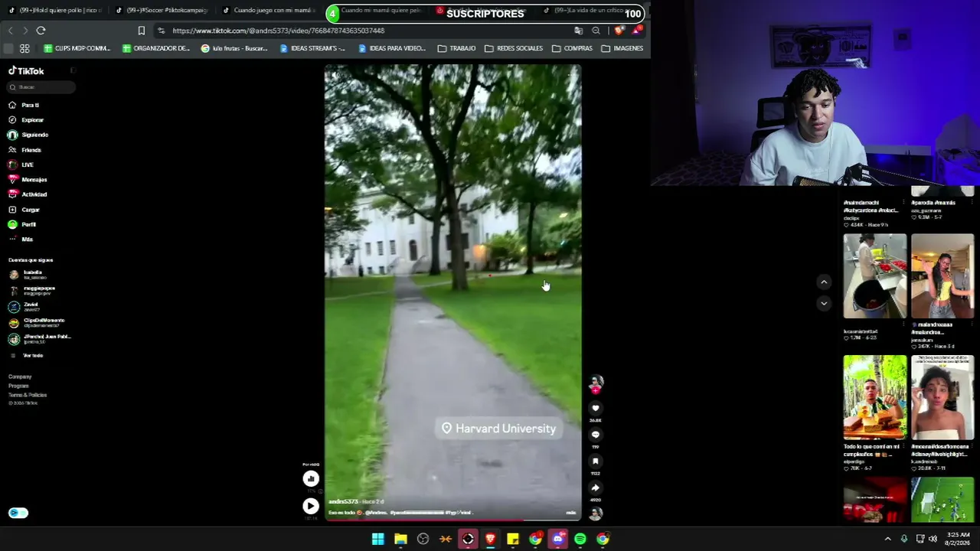980x551 pixels.
Task: Open the translate page icon
Action: 579,31
